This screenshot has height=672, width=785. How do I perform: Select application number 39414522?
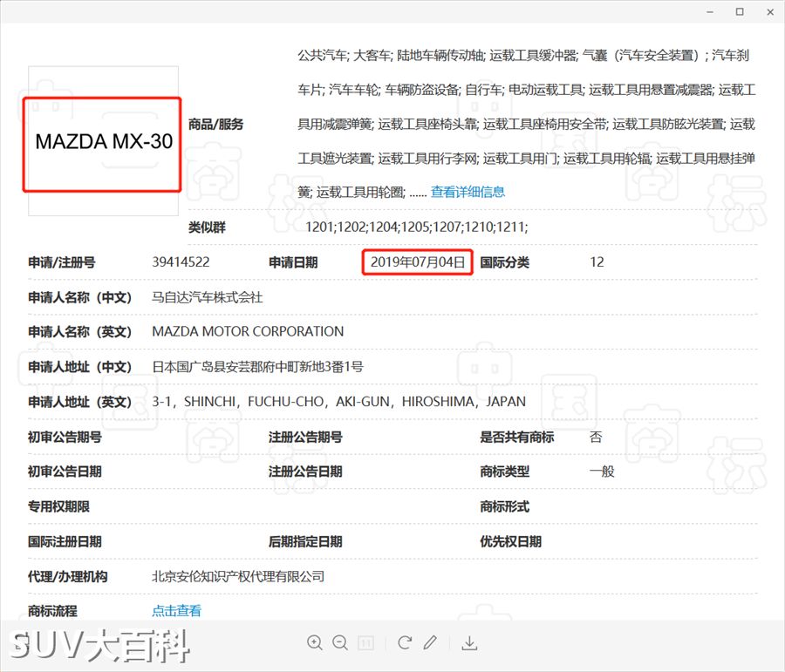181,261
